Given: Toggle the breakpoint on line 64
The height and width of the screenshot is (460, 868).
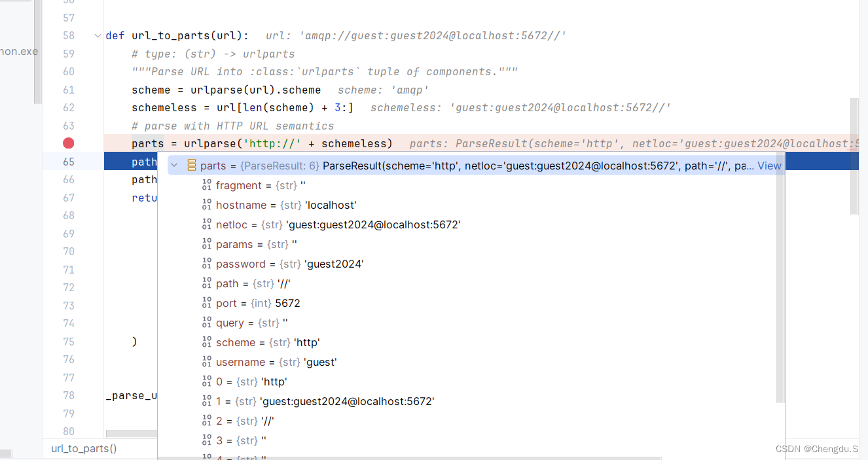Looking at the screenshot, I should pyautogui.click(x=68, y=143).
